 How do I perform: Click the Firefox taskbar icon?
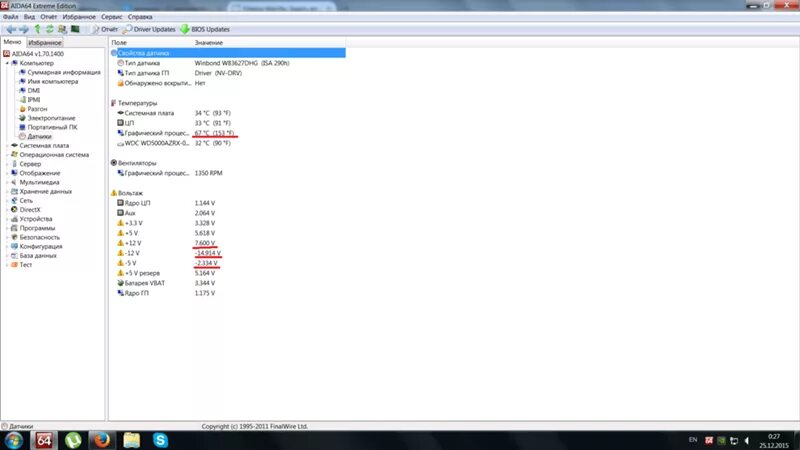click(102, 440)
